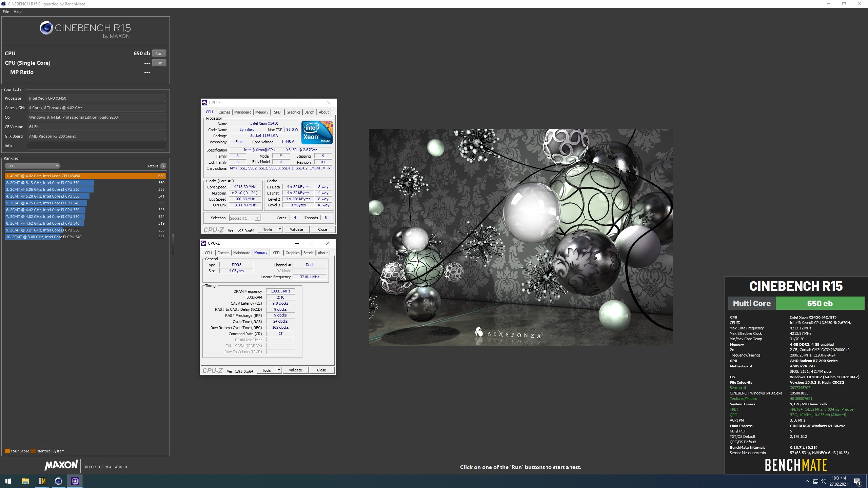Click the Details arrow button in Ranking
868x488 pixels.
[x=163, y=166]
